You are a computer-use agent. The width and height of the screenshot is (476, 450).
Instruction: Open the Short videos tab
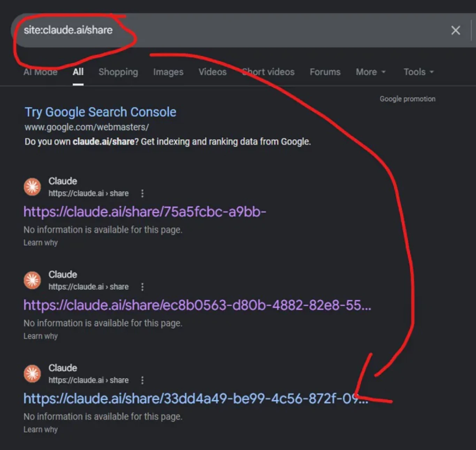coord(268,72)
